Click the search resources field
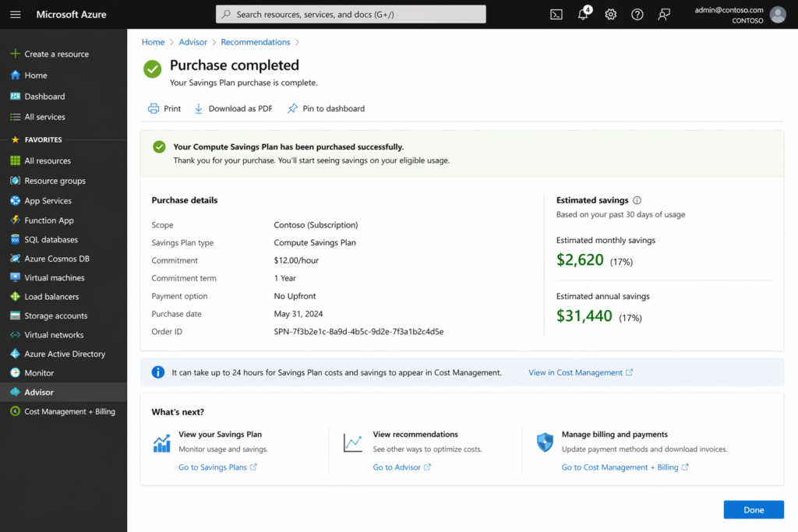The image size is (798, 532). click(x=350, y=13)
